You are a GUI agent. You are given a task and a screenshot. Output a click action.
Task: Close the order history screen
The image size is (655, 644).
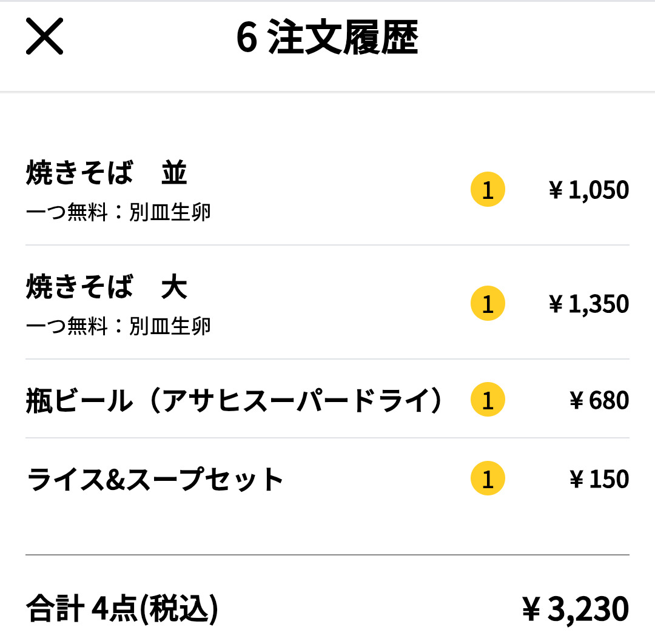(44, 36)
